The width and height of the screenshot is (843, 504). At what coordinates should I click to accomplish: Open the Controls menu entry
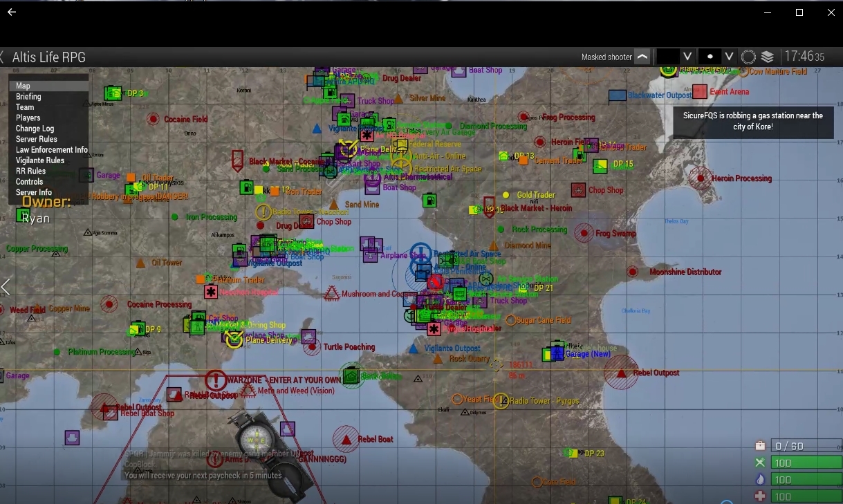click(48, 182)
